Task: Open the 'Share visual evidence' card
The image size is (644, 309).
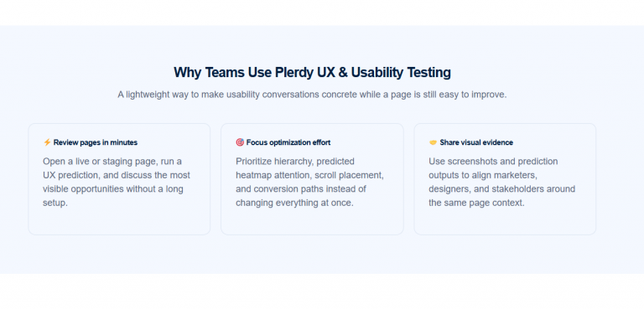Action: (505, 179)
